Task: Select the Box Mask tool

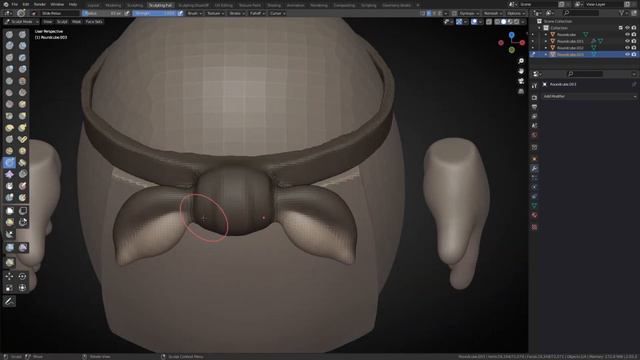Action: coord(9,211)
